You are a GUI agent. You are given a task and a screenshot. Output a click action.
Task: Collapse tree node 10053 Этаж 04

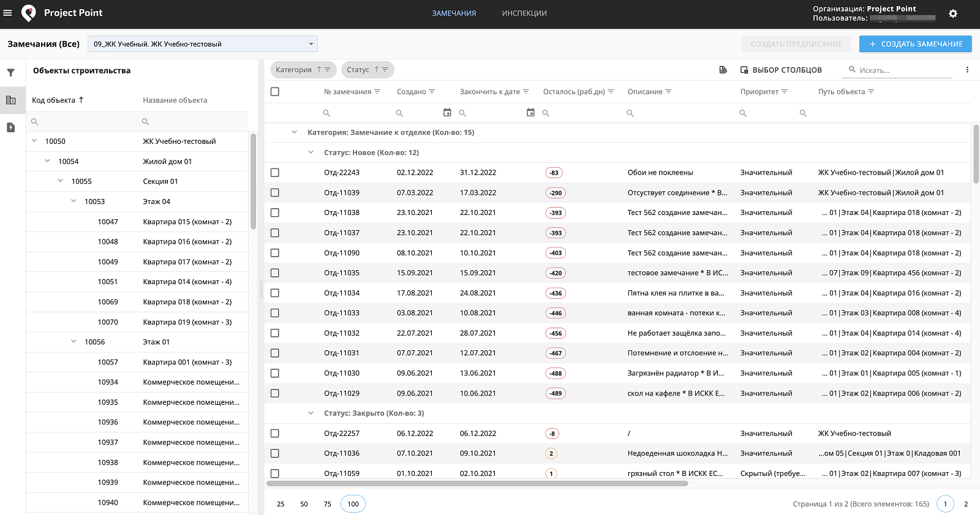click(x=73, y=201)
